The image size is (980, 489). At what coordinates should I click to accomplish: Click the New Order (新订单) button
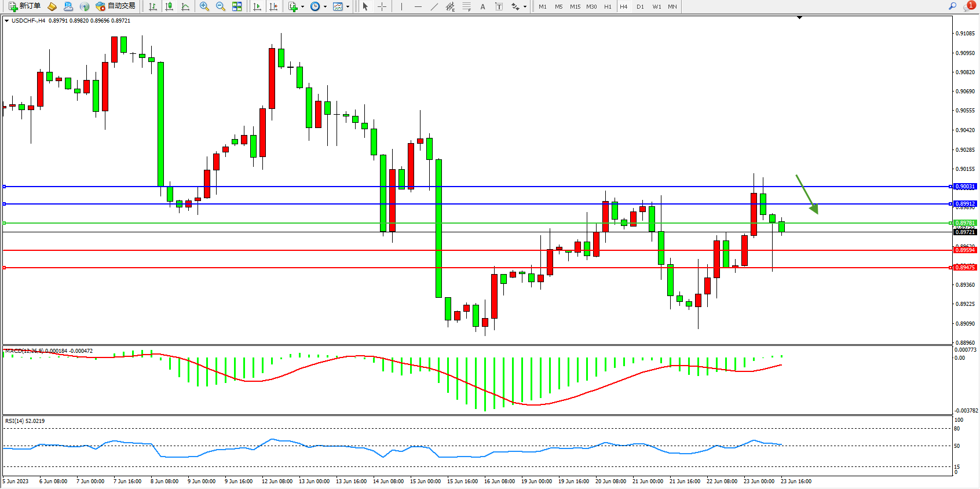coord(24,6)
